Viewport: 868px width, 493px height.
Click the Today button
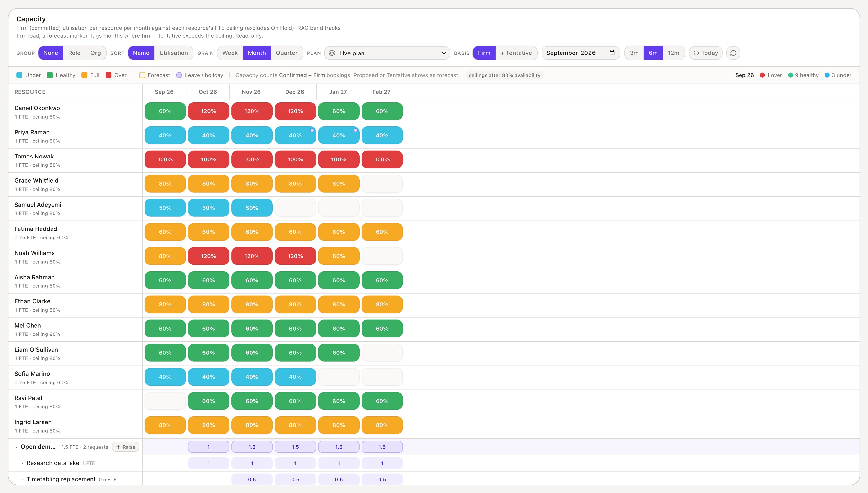coord(705,53)
